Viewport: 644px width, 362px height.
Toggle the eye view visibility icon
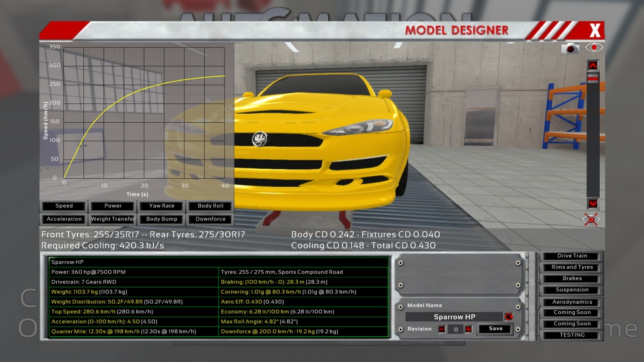click(594, 47)
